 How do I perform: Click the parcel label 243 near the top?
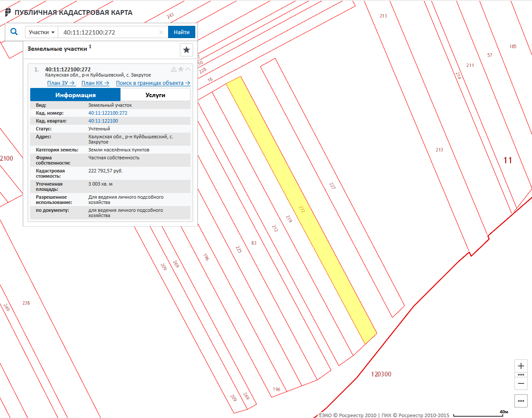[x=170, y=15]
